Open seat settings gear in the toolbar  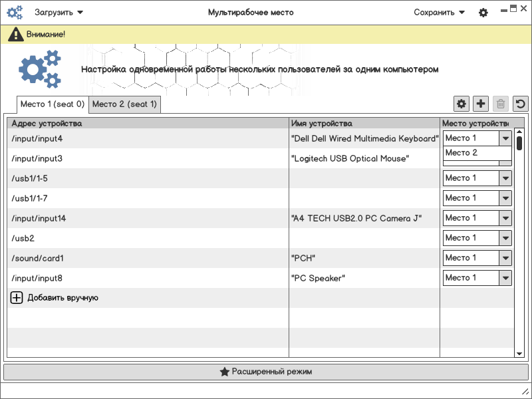[462, 104]
